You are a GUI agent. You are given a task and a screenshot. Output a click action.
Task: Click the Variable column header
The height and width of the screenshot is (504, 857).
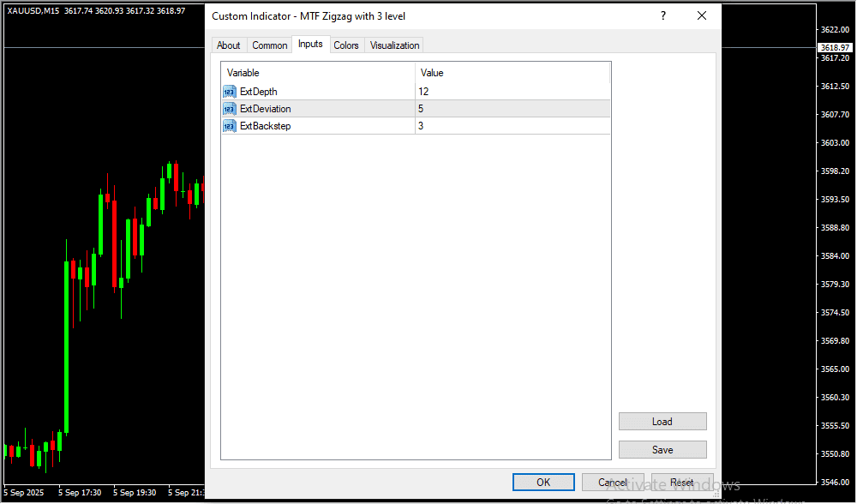318,73
